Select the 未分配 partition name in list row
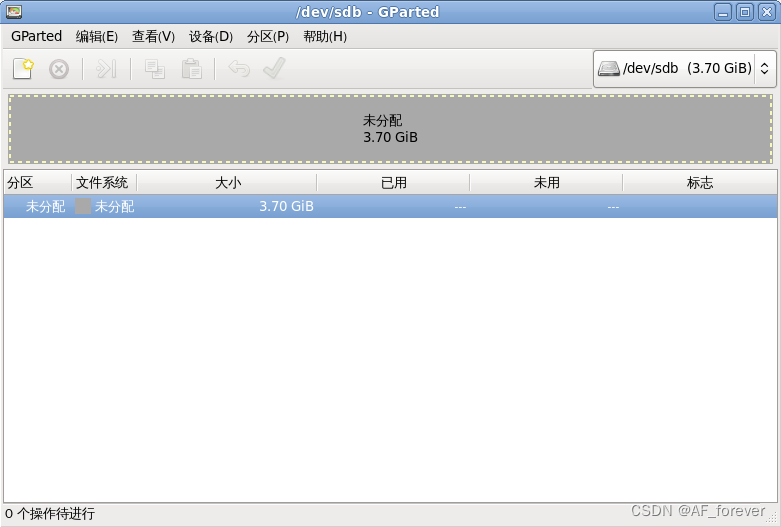Screen dimensions: 781x527 (45, 206)
